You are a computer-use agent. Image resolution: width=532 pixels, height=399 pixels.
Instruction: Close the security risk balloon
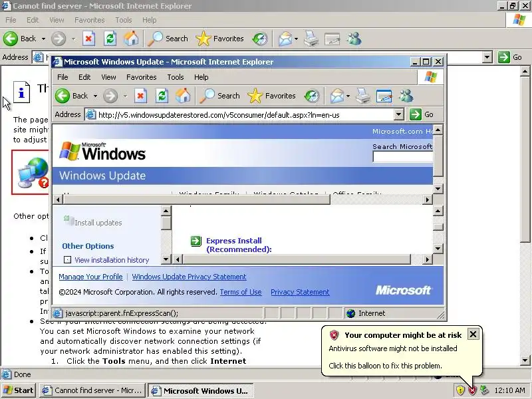pos(473,334)
